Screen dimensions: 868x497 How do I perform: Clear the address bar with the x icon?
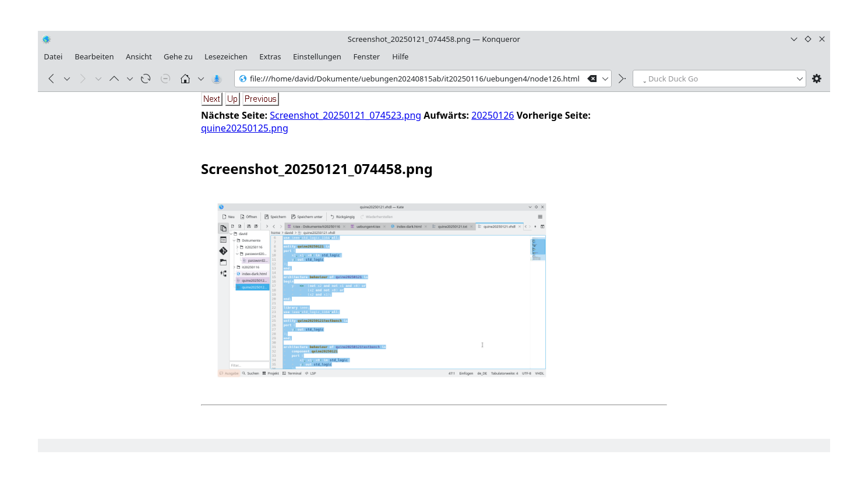coord(592,79)
